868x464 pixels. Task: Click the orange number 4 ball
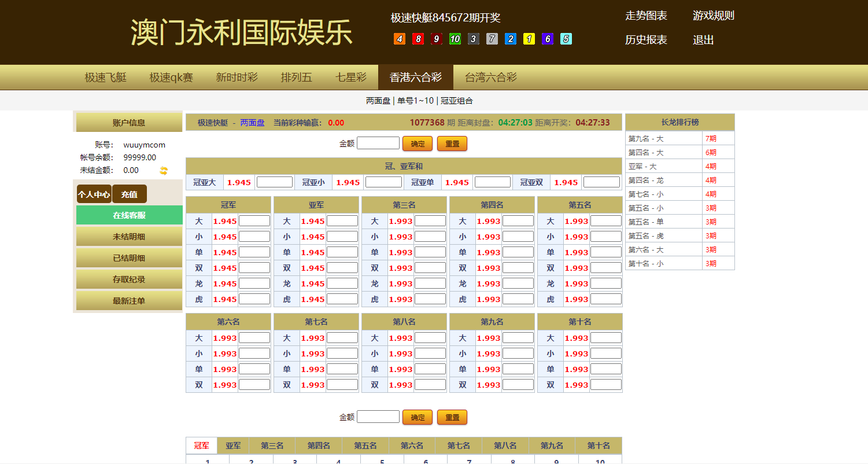pyautogui.click(x=398, y=39)
